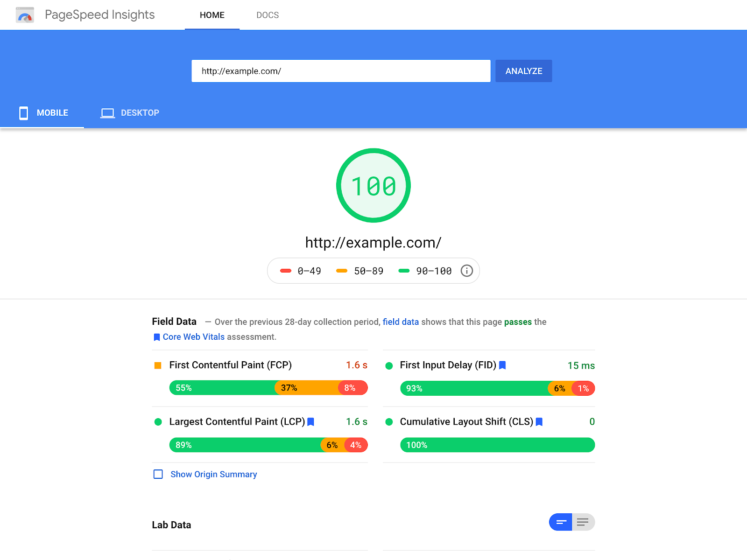Click the desktop laptop icon

[x=108, y=113]
